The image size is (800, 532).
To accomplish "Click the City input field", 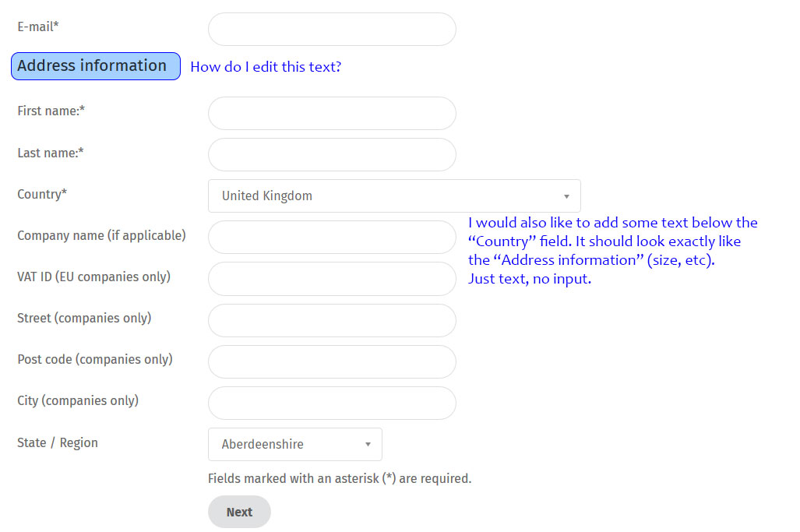I will click(332, 403).
